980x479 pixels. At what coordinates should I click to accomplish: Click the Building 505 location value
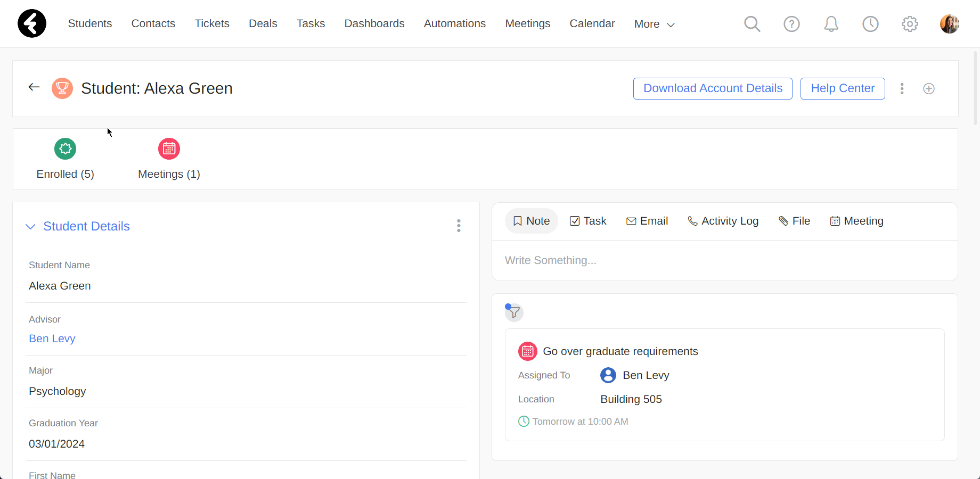631,399
